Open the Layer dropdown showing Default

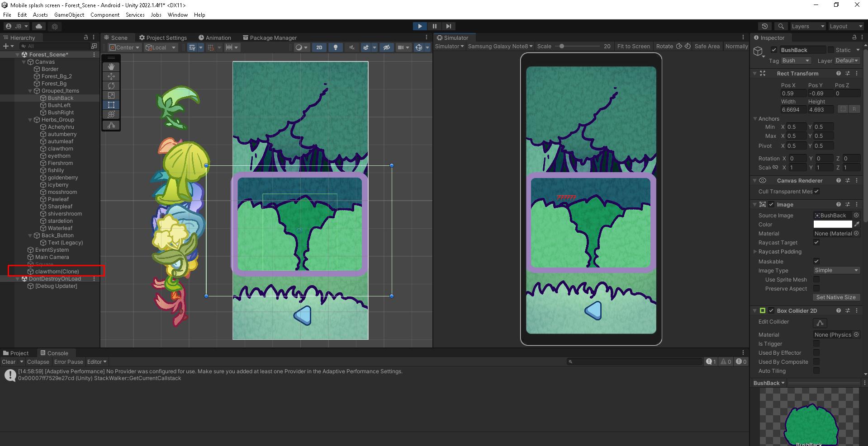coord(847,61)
